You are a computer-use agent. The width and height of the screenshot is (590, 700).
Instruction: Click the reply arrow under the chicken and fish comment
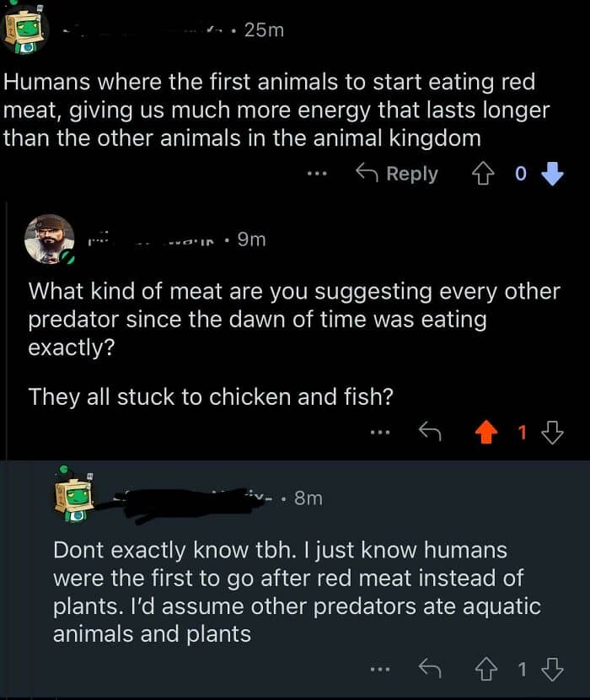(431, 433)
